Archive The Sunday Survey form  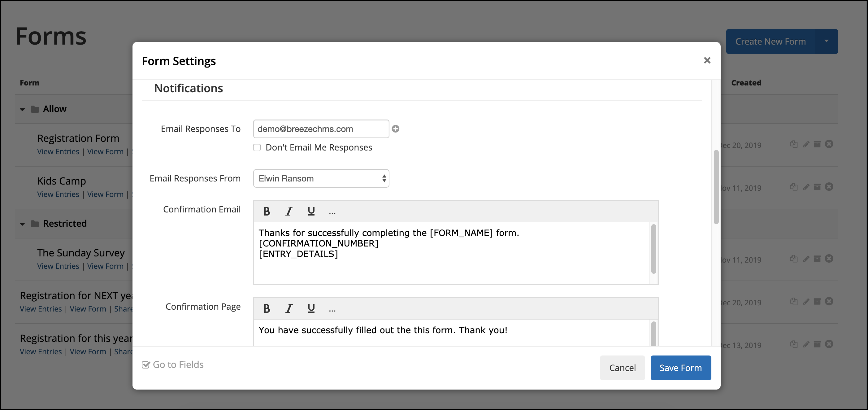coord(817,259)
